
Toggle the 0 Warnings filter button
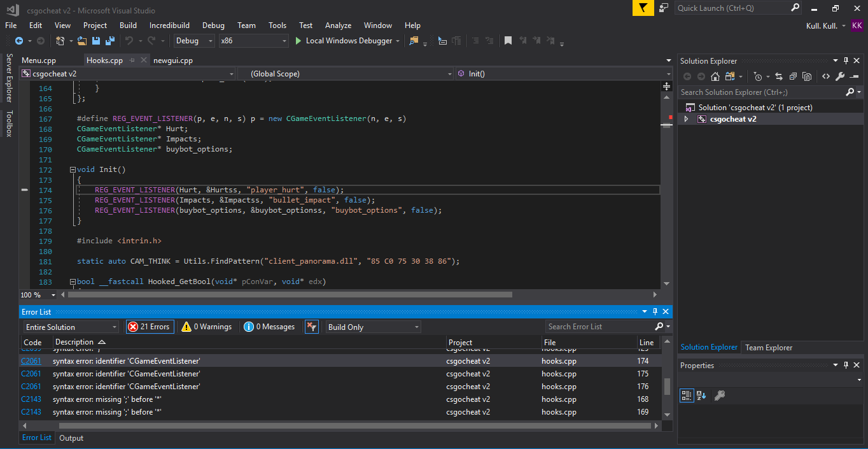pos(206,327)
